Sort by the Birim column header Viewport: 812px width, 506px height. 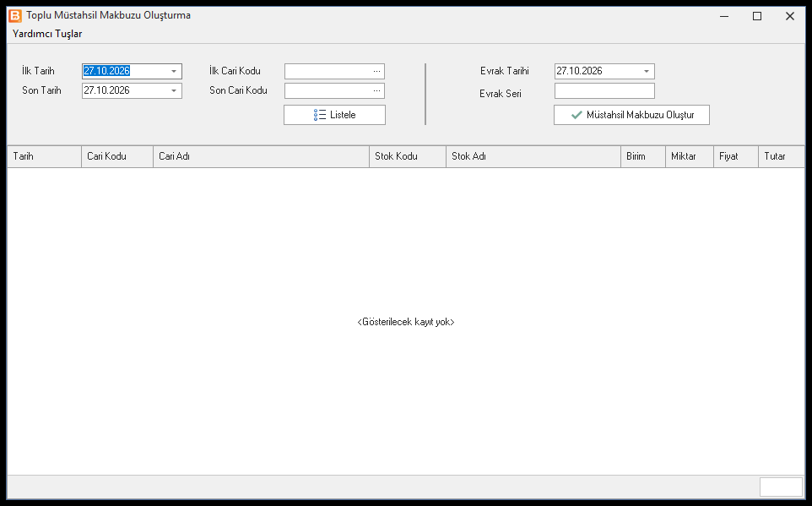[x=643, y=156]
